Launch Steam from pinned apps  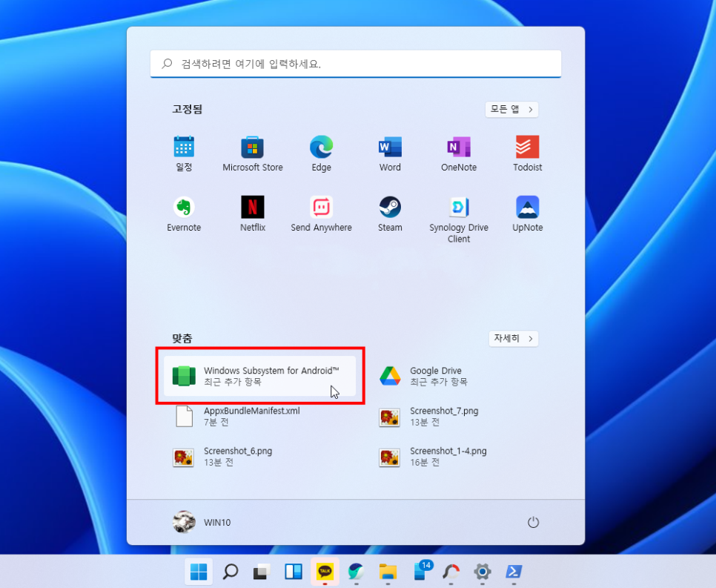point(390,214)
